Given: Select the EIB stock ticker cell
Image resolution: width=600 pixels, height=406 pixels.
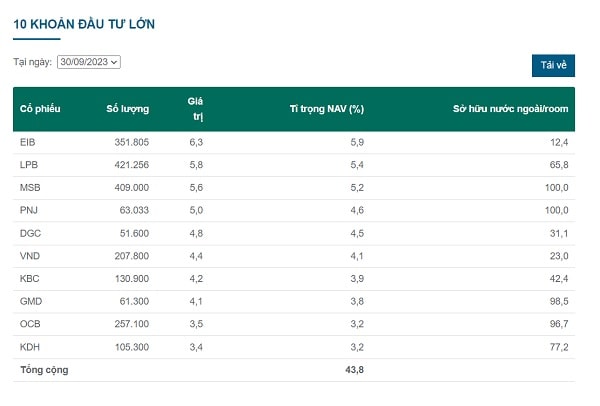Looking at the screenshot, I should [28, 142].
